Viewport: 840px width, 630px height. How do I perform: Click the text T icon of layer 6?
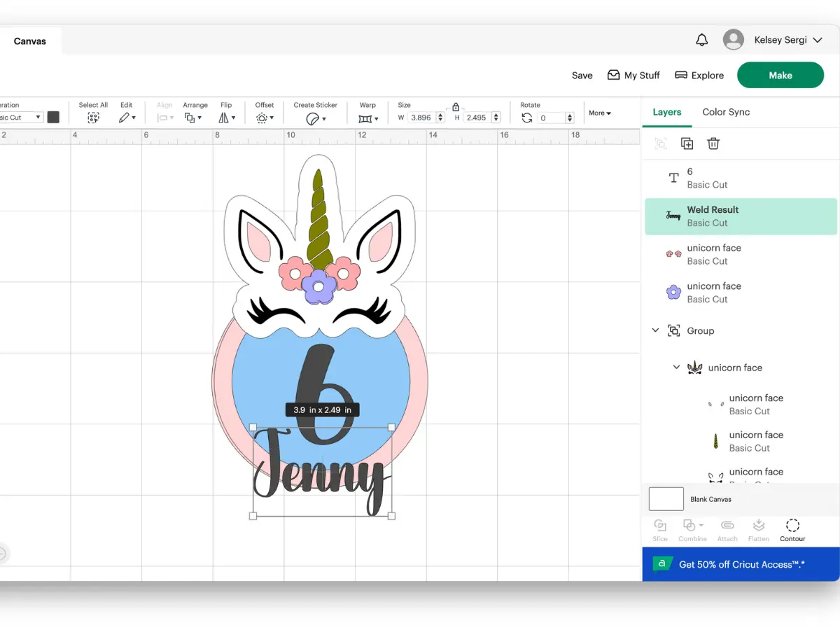673,178
